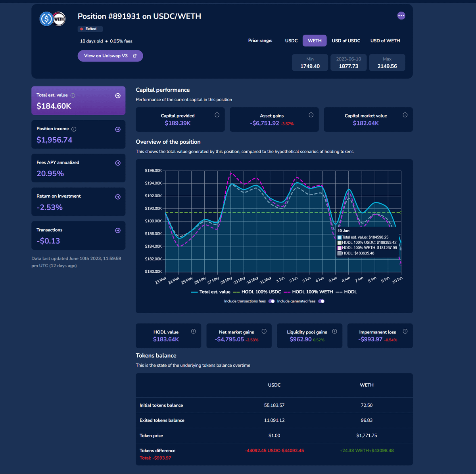476x474 pixels.
Task: Toggle Include generated fees switch
Action: [x=321, y=301]
